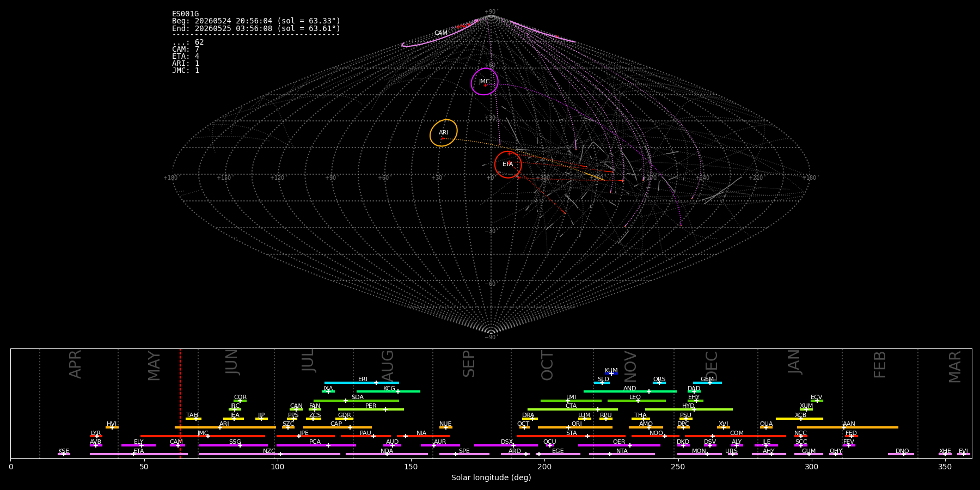Click the NTA pink shower bar

click(x=622, y=454)
